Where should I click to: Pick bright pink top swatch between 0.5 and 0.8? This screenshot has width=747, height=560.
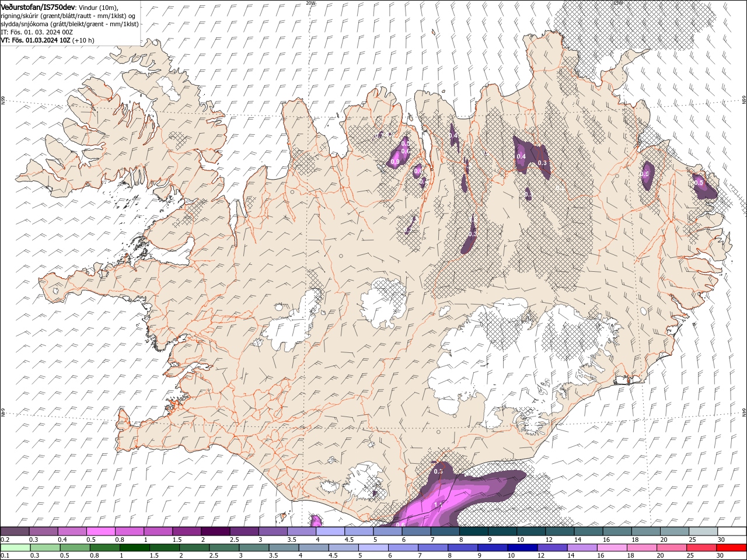pos(100,531)
